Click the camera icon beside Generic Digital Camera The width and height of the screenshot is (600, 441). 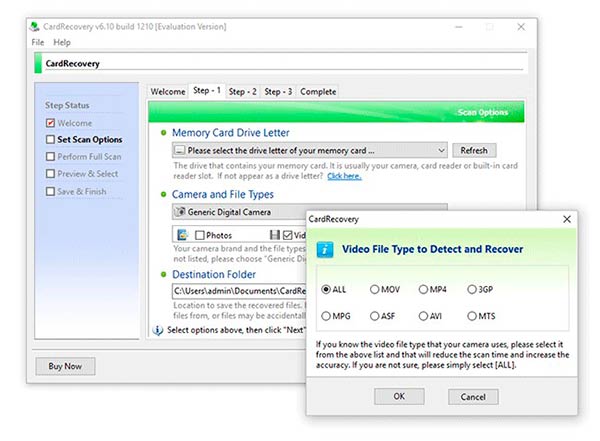180,212
